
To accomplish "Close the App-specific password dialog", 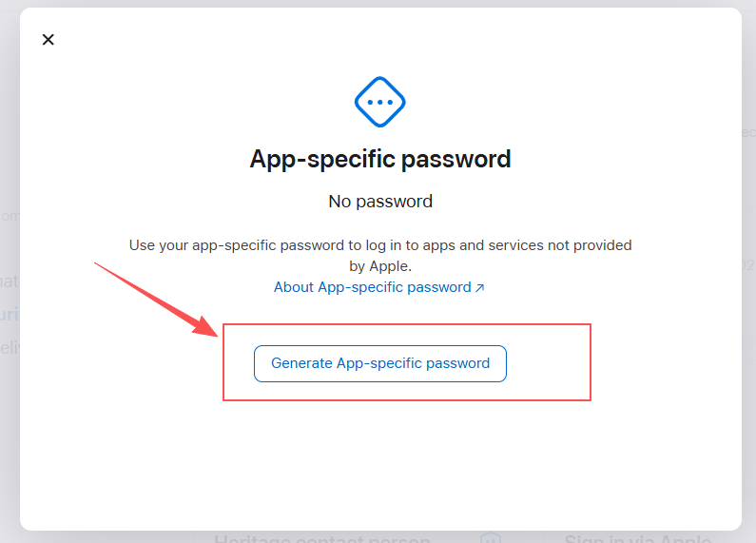I will tap(48, 40).
